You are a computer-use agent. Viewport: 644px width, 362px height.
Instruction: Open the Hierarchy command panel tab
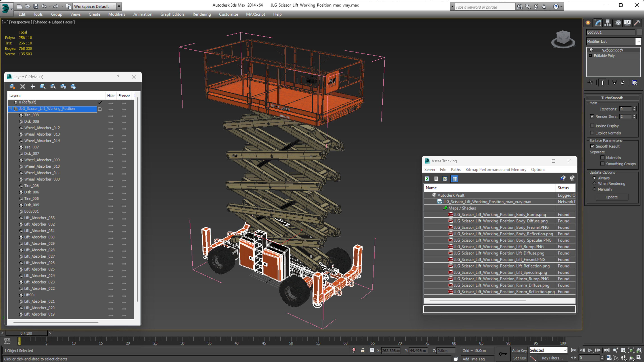coord(607,23)
